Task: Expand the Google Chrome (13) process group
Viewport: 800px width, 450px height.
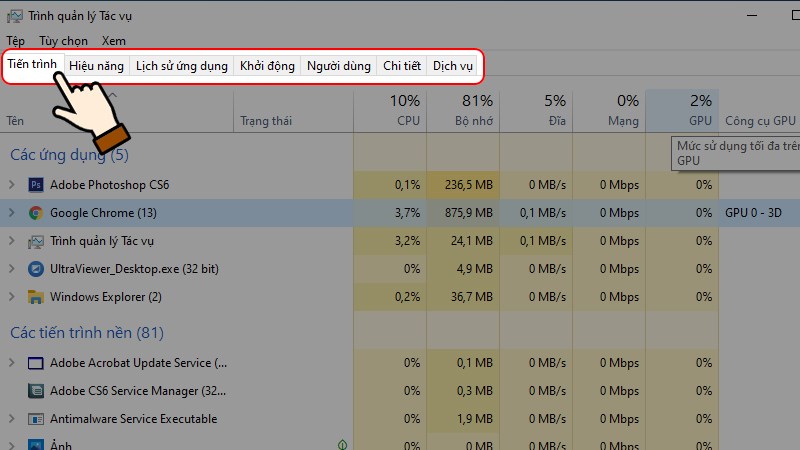Action: click(12, 213)
